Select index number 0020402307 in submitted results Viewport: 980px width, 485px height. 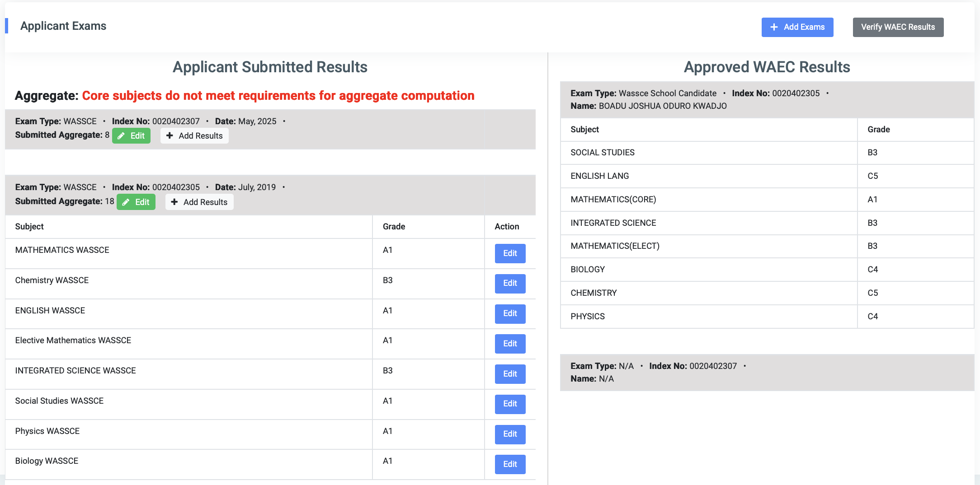point(176,121)
